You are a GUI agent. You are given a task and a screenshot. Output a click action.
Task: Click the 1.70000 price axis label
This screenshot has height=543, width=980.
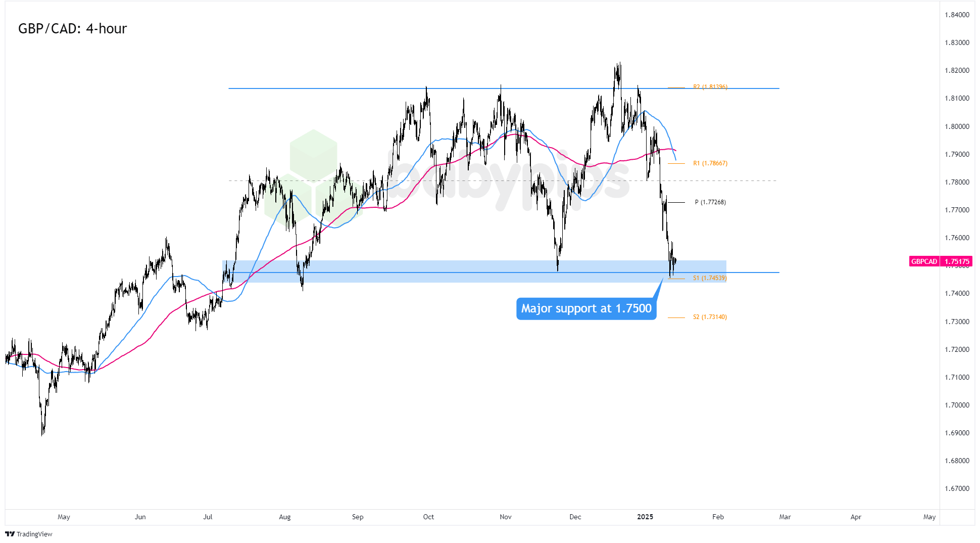coord(957,405)
